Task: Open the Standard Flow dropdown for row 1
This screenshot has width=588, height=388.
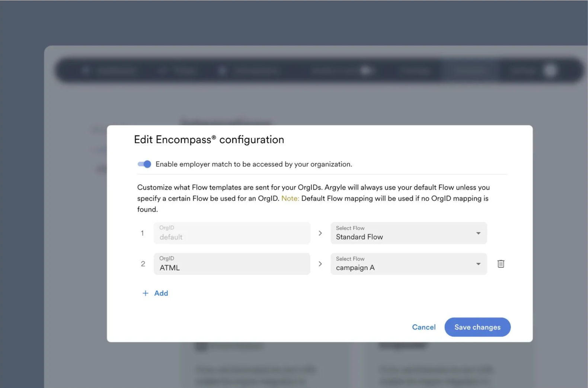Action: 408,233
